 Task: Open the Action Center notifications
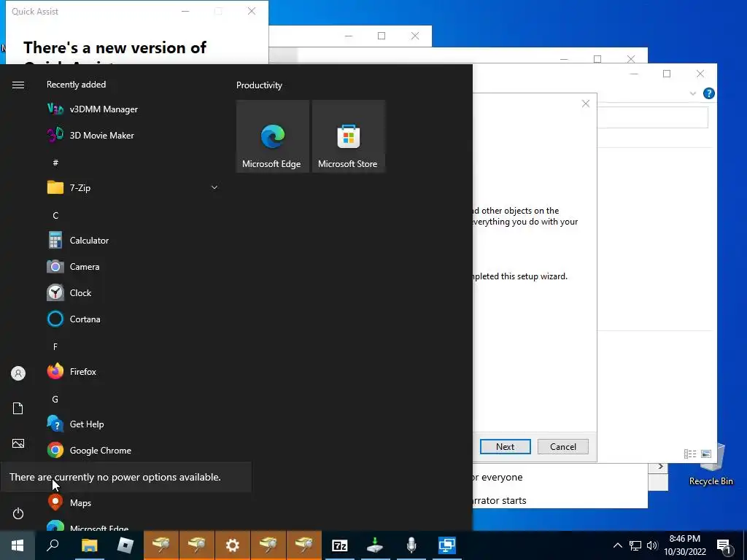[x=724, y=546]
